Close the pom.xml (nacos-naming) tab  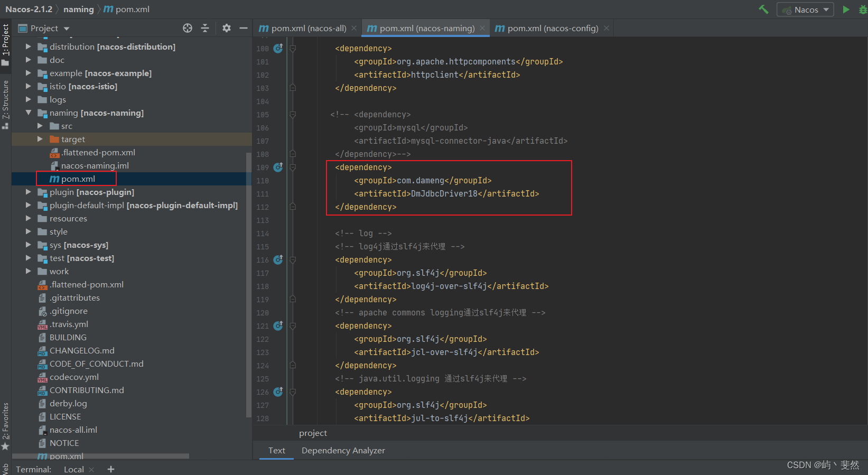(x=482, y=28)
